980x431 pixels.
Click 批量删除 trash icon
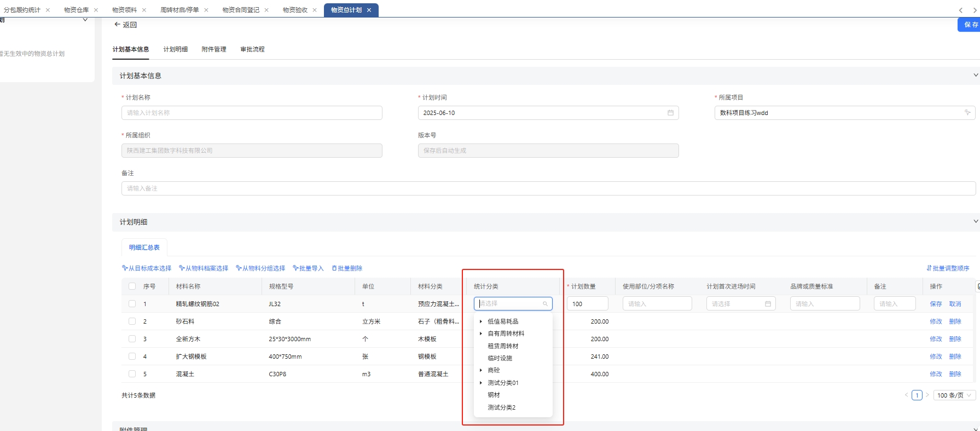point(334,268)
